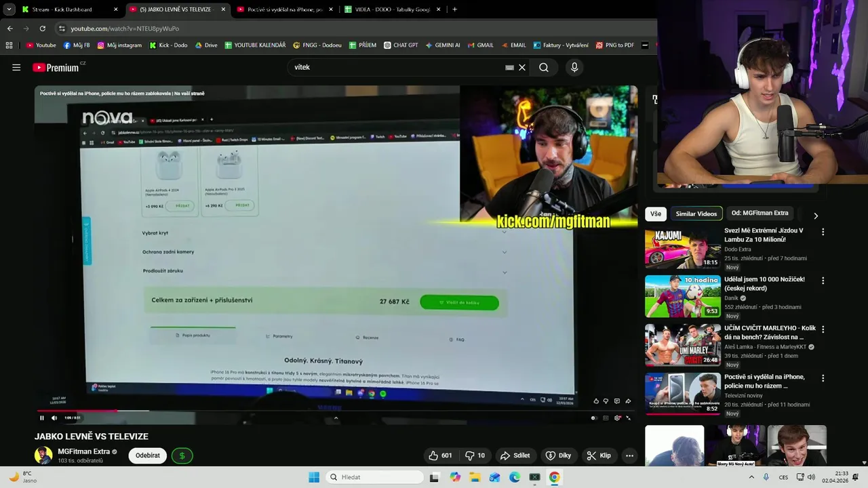Clear the search box with the X
Image resolution: width=868 pixels, height=488 pixels.
click(x=522, y=67)
